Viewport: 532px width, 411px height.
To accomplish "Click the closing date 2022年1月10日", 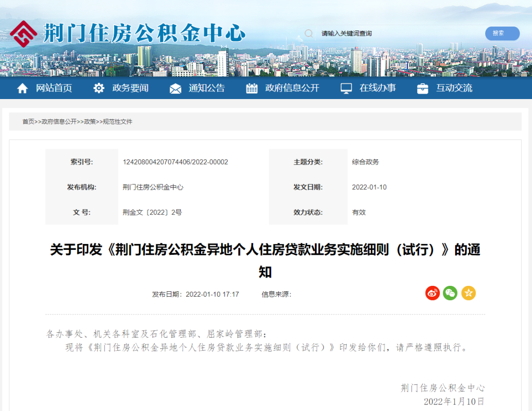I will (454, 402).
